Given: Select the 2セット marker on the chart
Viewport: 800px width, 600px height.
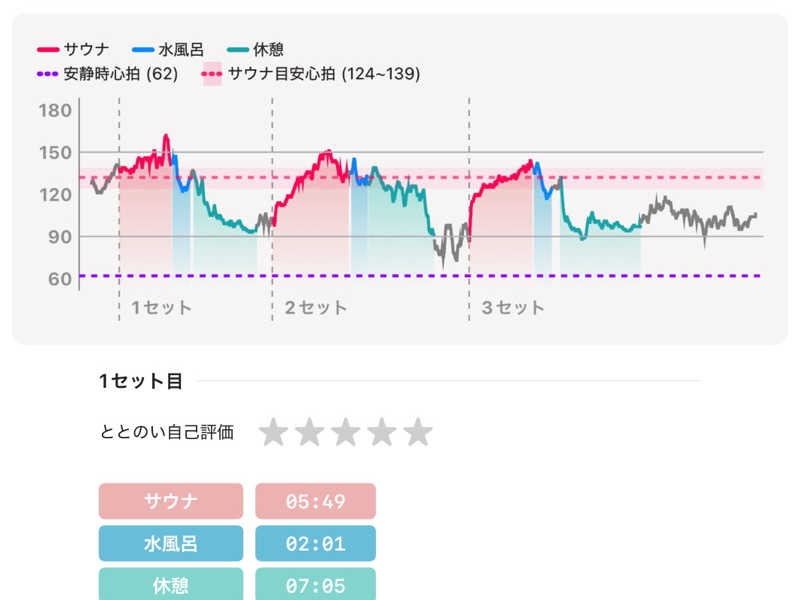Looking at the screenshot, I should 316,307.
